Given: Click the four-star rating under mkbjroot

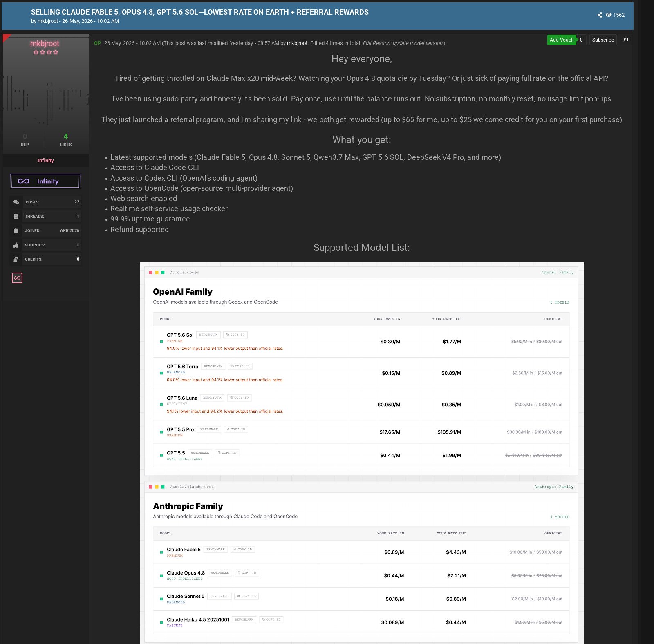Looking at the screenshot, I should click(46, 52).
